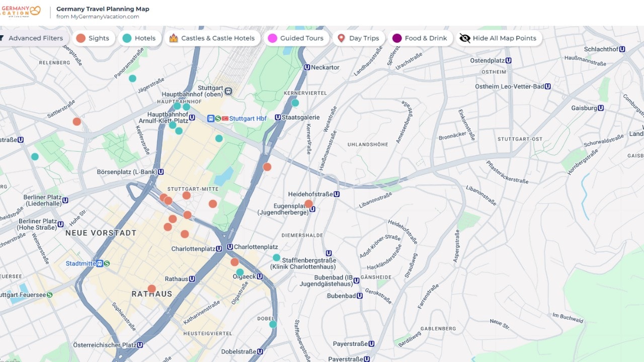Viewport: 644px width, 362px height.
Task: Toggle Castles & Castle Hotels filter
Action: coord(212,38)
